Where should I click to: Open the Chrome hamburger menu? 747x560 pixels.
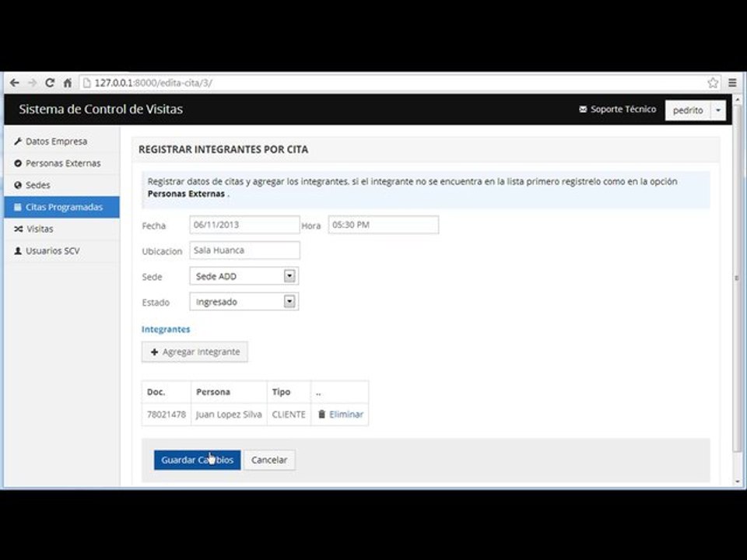pos(732,83)
